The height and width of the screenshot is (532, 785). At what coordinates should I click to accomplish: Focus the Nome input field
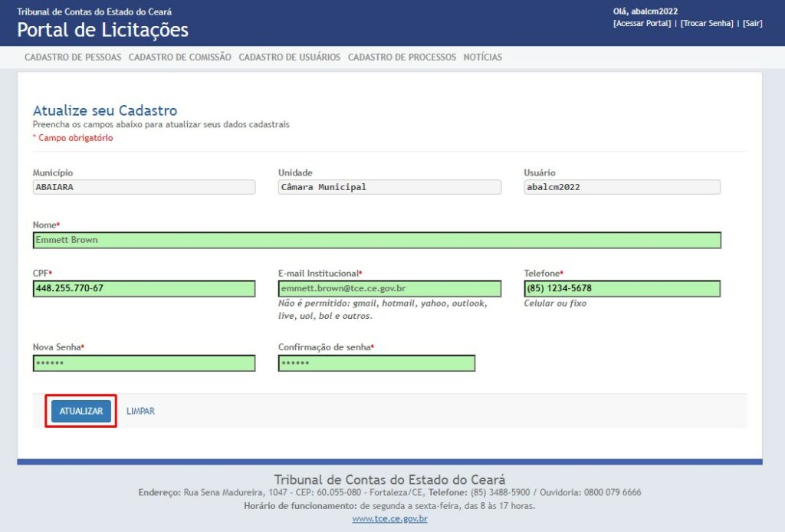376,241
